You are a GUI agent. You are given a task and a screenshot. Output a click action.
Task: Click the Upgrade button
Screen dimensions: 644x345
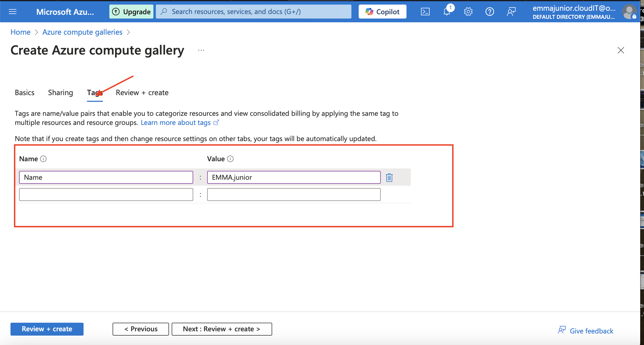(x=131, y=12)
